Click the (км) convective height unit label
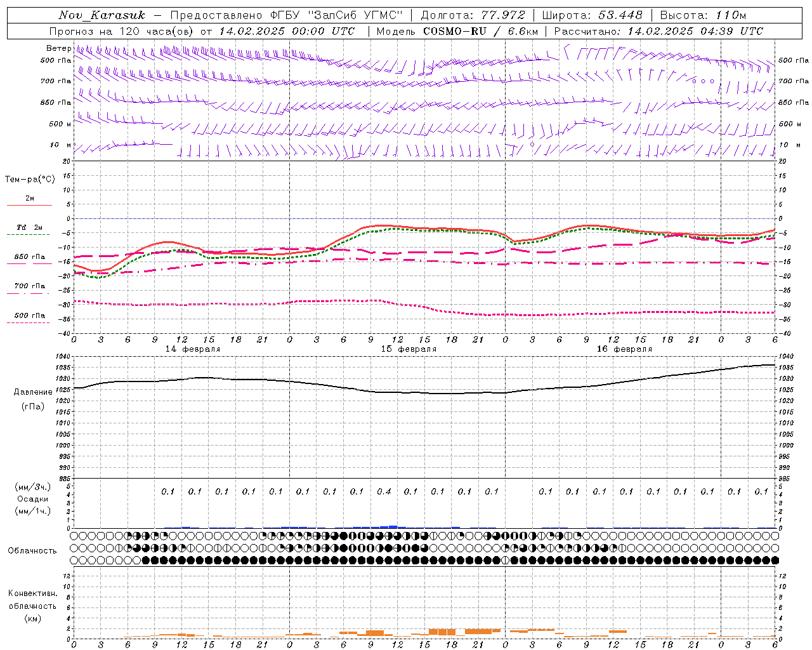Screen dimensions: 812x650 (32, 618)
